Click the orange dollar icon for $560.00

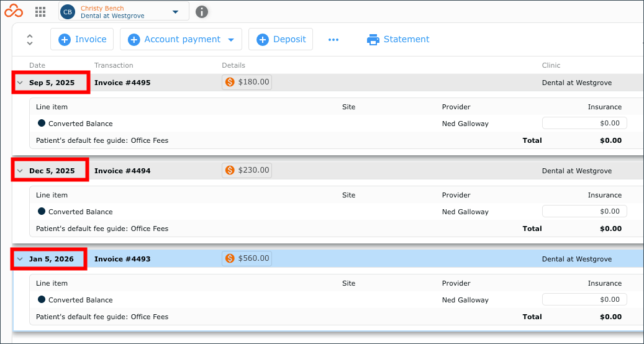click(x=230, y=258)
